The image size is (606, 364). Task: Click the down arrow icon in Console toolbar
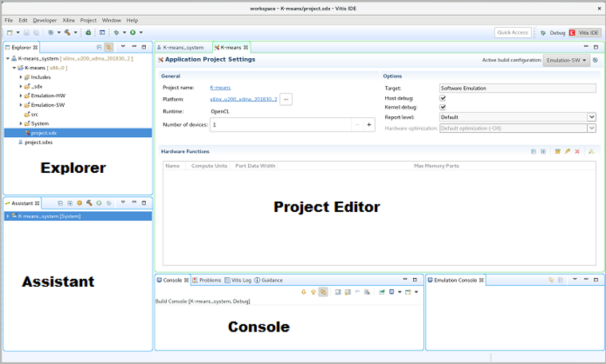[304, 292]
